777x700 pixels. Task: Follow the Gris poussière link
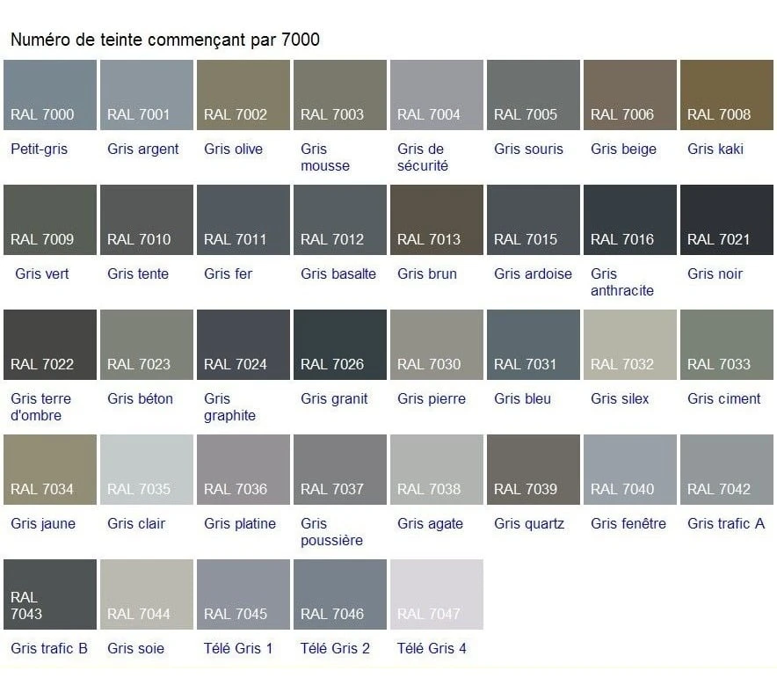(331, 532)
